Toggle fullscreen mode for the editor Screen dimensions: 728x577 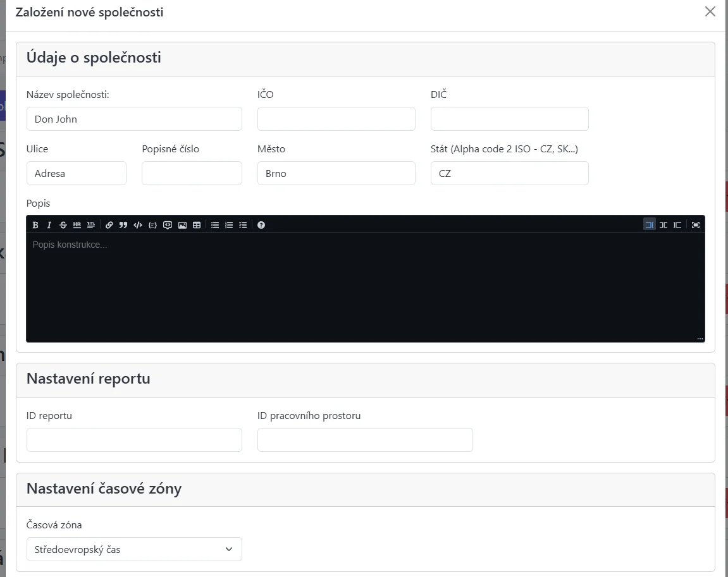point(696,225)
